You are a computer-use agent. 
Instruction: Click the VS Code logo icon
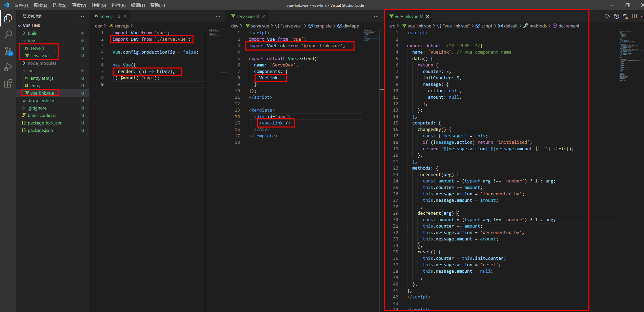pos(6,5)
